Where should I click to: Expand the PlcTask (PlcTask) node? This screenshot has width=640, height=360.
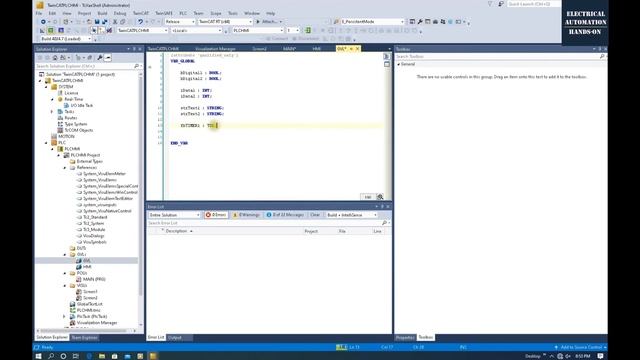click(x=64, y=316)
